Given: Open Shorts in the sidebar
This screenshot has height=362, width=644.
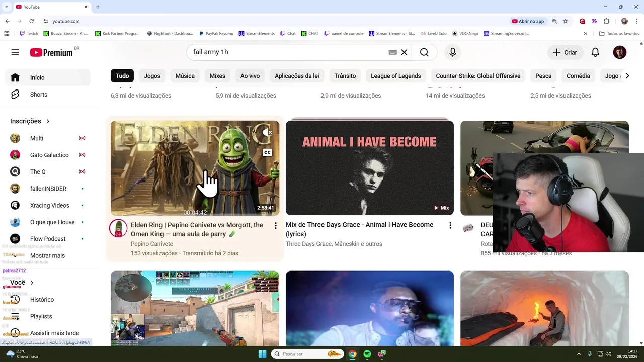Looking at the screenshot, I should click(x=48, y=95).
